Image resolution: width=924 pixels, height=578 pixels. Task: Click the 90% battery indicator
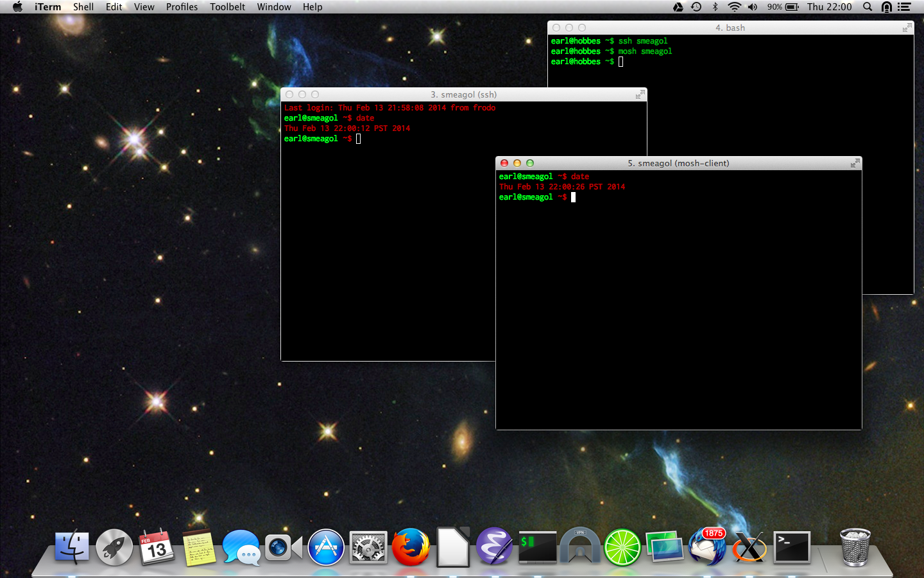coord(783,7)
